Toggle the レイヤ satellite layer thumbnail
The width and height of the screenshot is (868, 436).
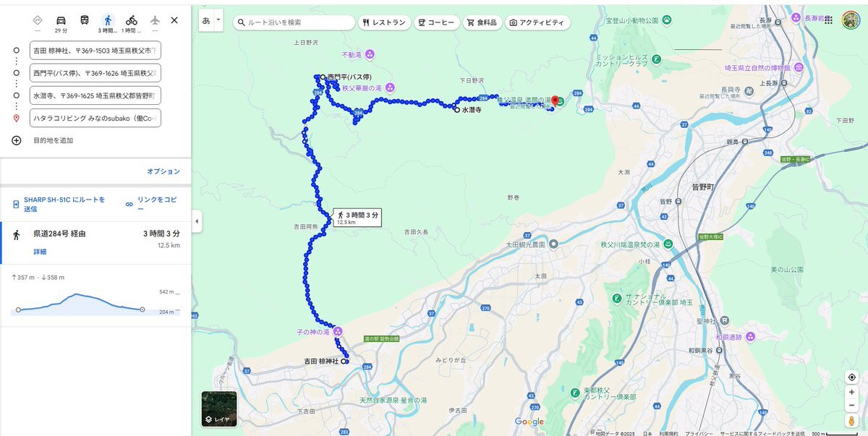(x=219, y=409)
